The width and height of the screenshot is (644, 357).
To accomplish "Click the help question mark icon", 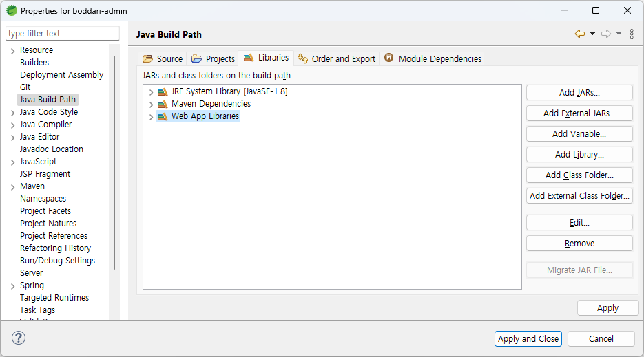I will (x=19, y=338).
